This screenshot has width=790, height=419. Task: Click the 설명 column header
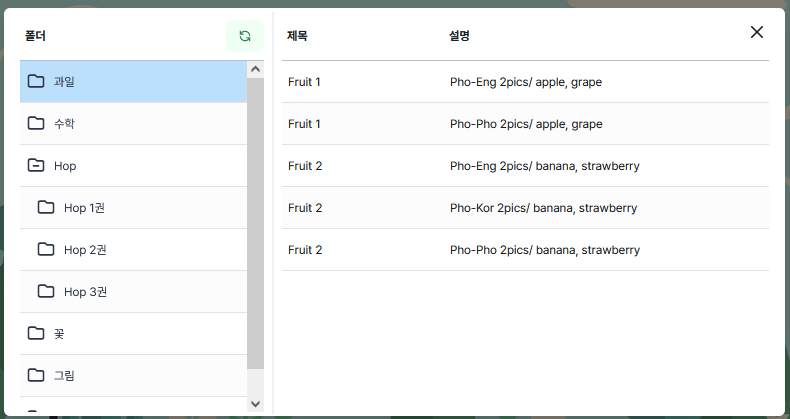click(460, 36)
